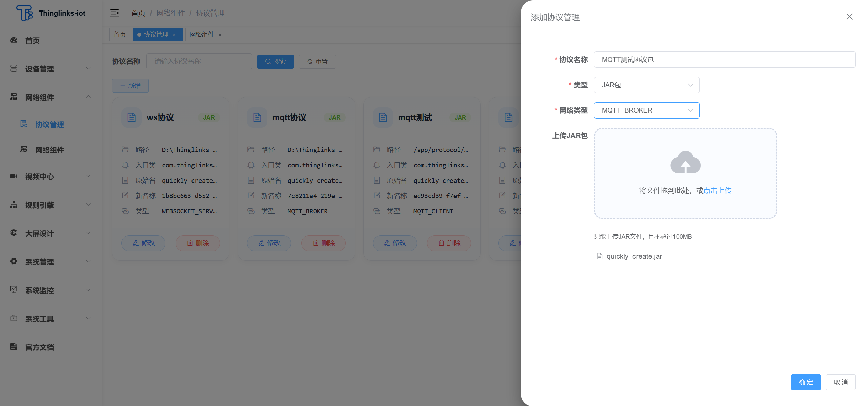Click the 确定 confirm button
Viewport: 868px width, 406px height.
click(806, 382)
